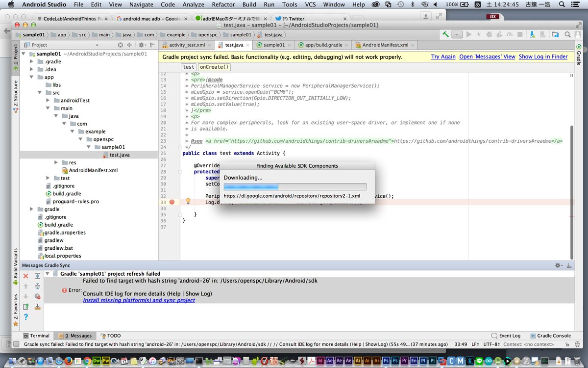Open the Z: Structure side tool tab
Image resolution: width=588 pixels, height=368 pixels.
tap(15, 97)
